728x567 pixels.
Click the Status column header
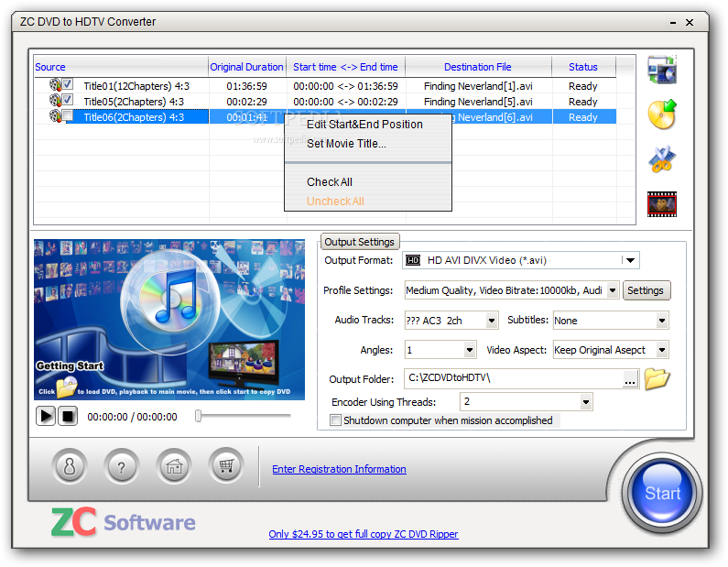(x=583, y=67)
